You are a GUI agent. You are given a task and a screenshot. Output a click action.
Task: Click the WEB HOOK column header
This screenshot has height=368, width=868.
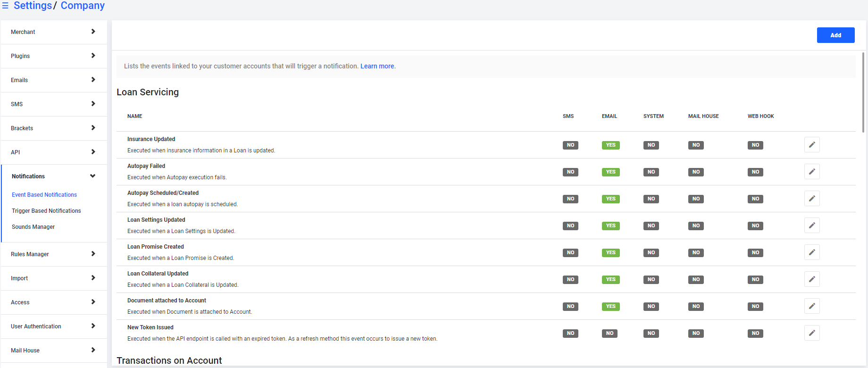(760, 116)
